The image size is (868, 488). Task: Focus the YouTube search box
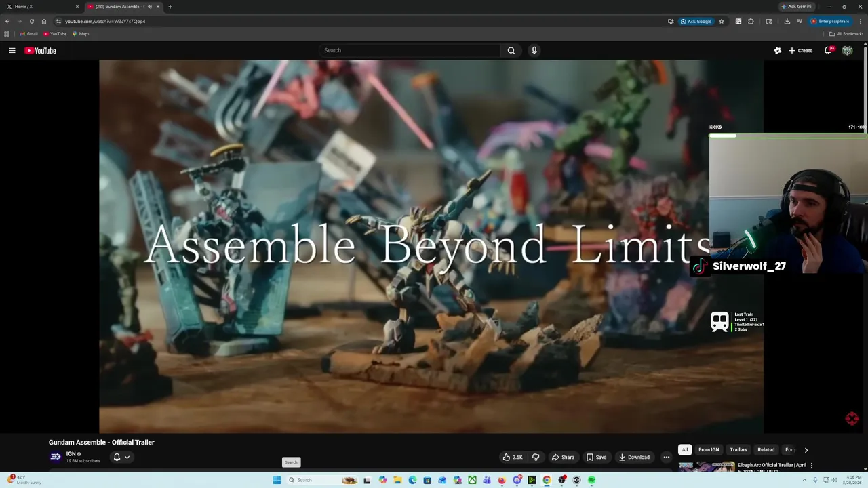[x=410, y=50]
